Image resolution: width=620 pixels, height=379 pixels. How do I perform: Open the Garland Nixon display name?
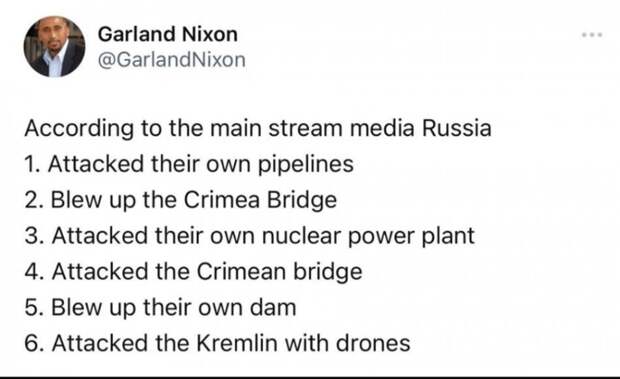pos(168,34)
